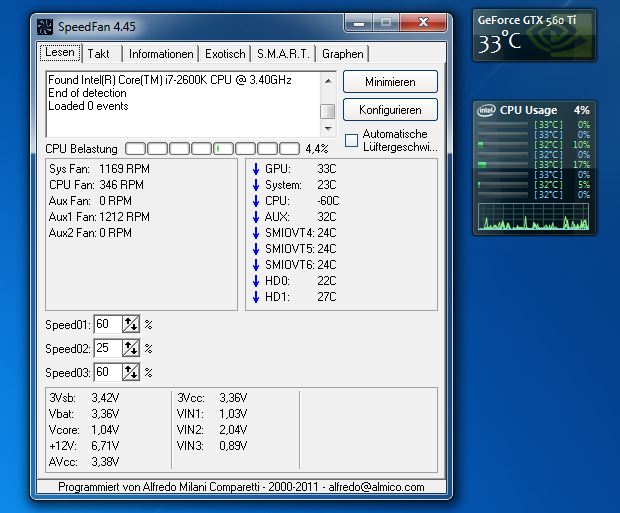This screenshot has width=620, height=513.
Task: Click the VIN1 1,03V voltage value
Action: point(233,414)
